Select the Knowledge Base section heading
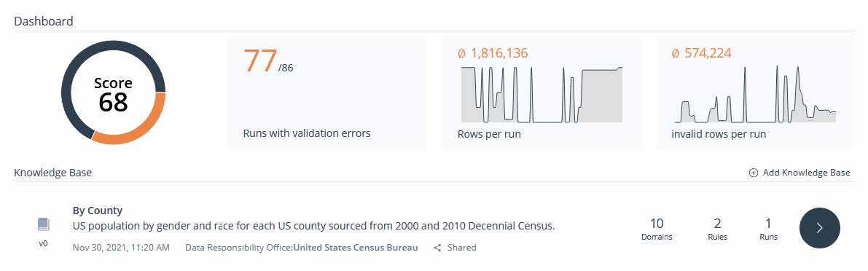 (52, 173)
